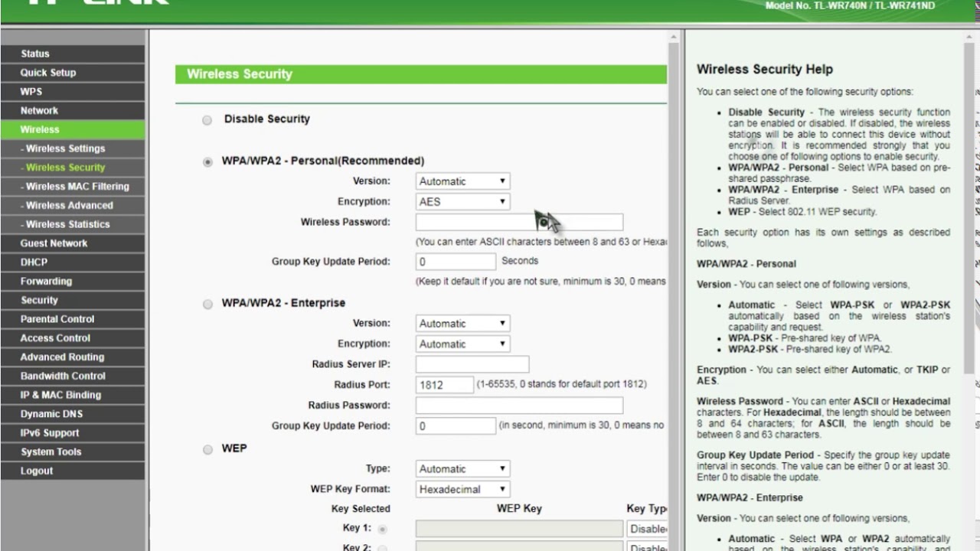Open the DHCP sidebar section
The image size is (980, 551).
point(72,262)
